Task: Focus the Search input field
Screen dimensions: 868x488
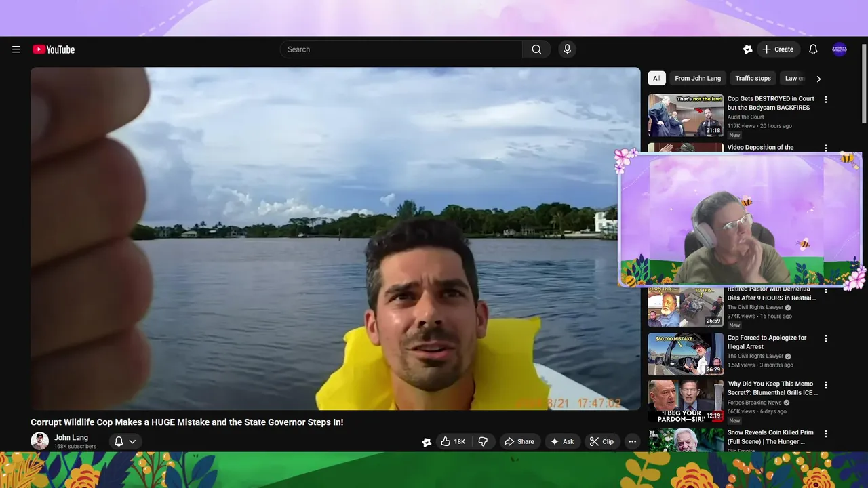Action: pos(401,49)
